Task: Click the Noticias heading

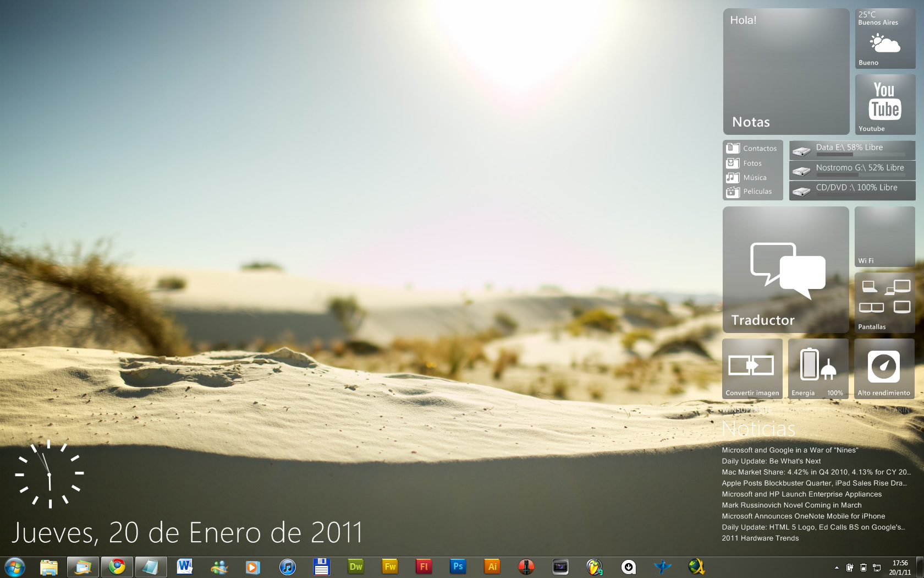Action: click(758, 428)
